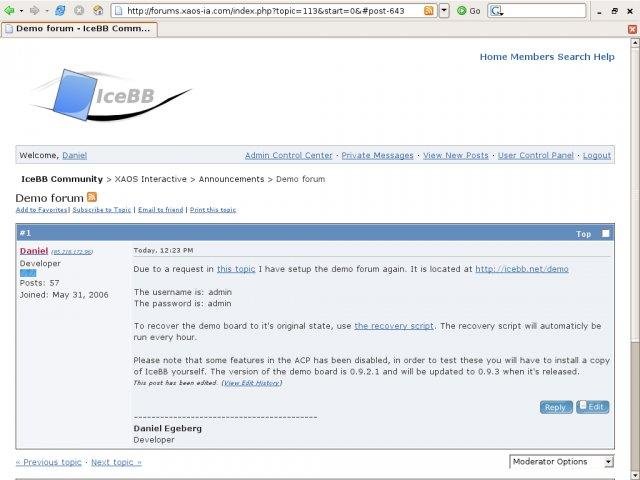Click Email to friend

[160, 210]
